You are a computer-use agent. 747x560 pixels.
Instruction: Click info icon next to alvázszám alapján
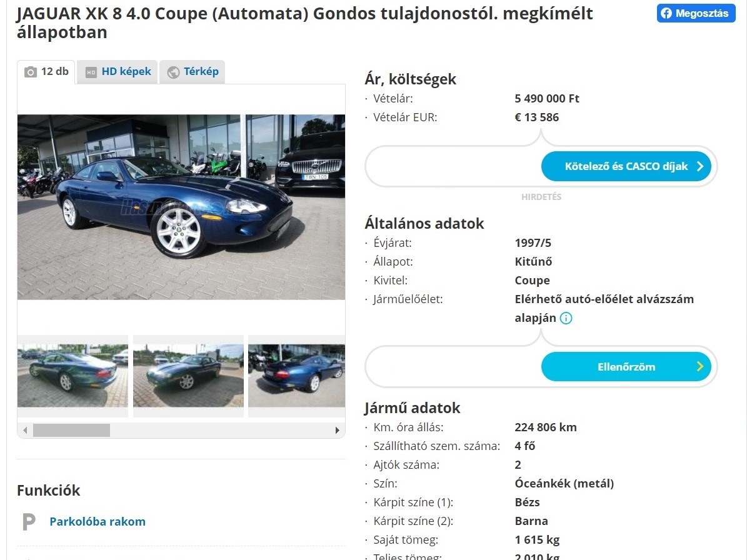[x=566, y=318]
